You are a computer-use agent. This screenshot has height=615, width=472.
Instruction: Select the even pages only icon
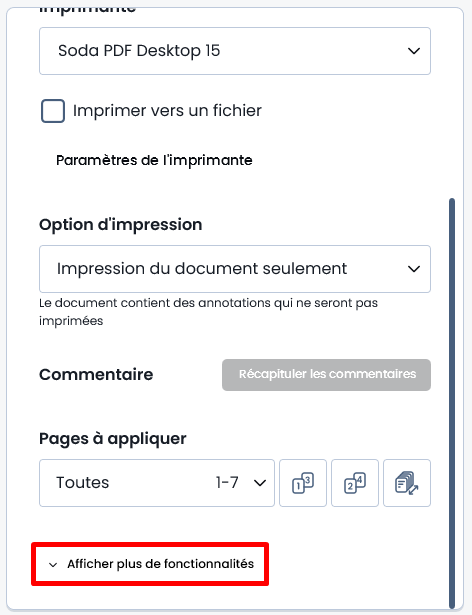(355, 483)
